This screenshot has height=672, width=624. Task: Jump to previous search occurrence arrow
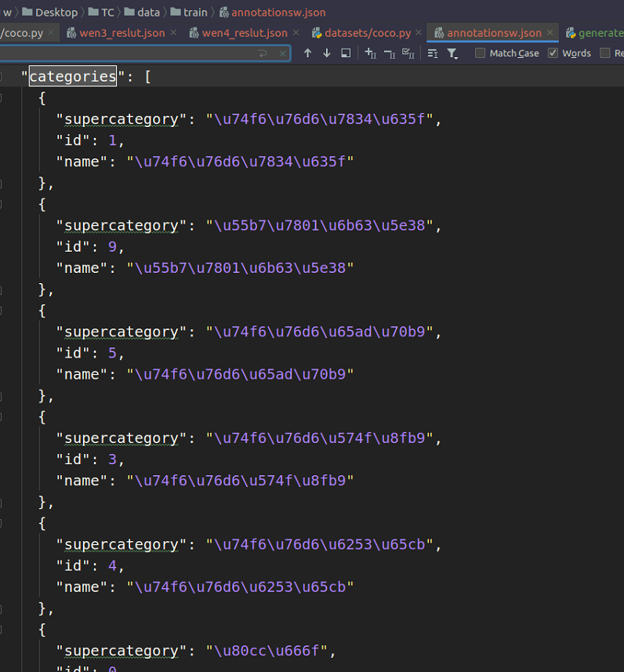308,53
